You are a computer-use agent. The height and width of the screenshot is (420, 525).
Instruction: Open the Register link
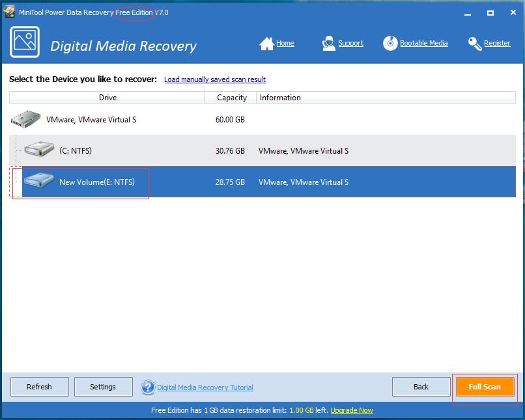[497, 43]
